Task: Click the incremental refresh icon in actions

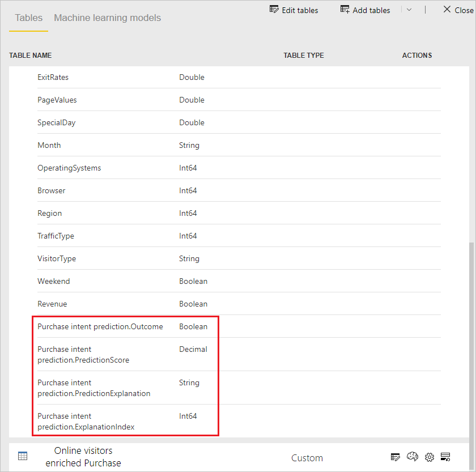Action: [445, 457]
